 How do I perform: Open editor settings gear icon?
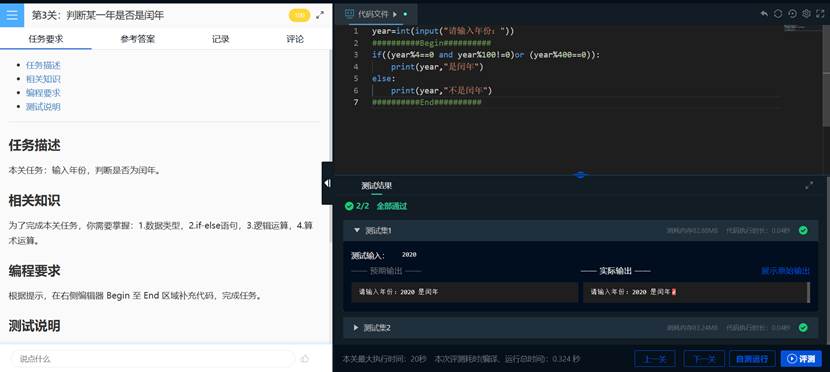(806, 14)
